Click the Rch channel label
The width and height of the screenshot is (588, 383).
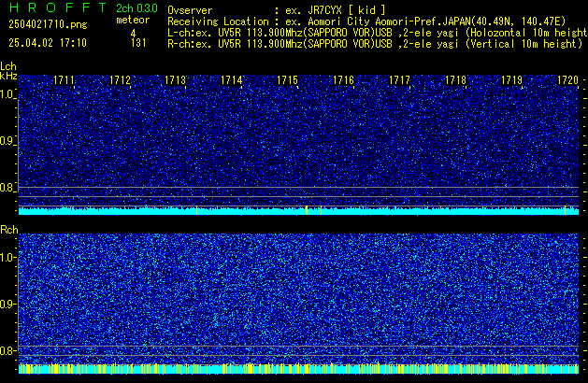click(9, 230)
